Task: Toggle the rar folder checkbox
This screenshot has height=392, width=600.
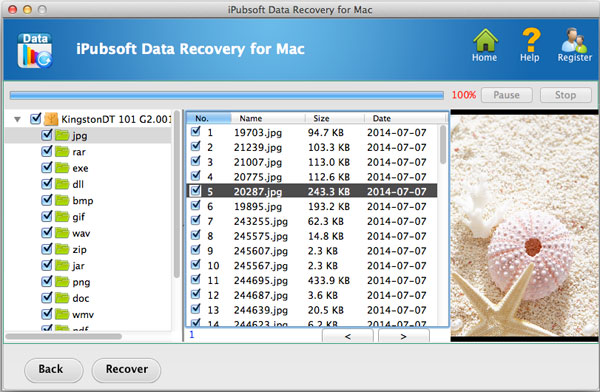Action: 47,151
